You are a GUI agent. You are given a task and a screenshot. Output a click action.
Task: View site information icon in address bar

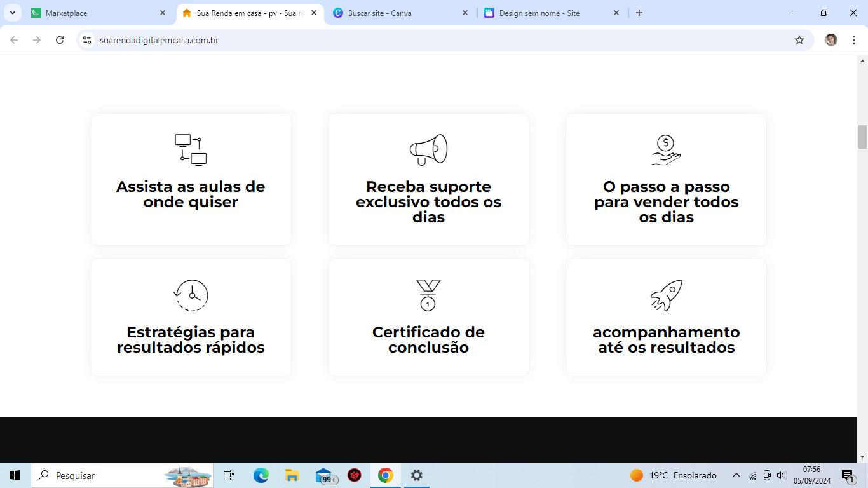(88, 40)
